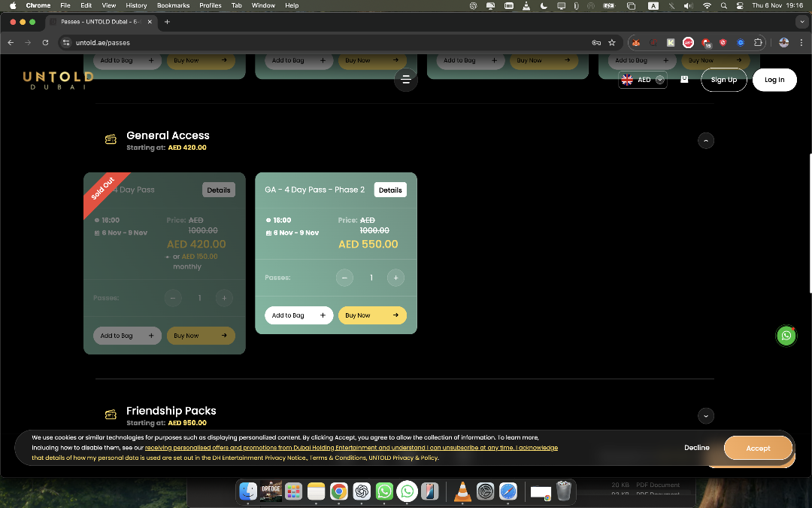Open the shopping bag icon
The height and width of the screenshot is (508, 812).
(x=683, y=79)
